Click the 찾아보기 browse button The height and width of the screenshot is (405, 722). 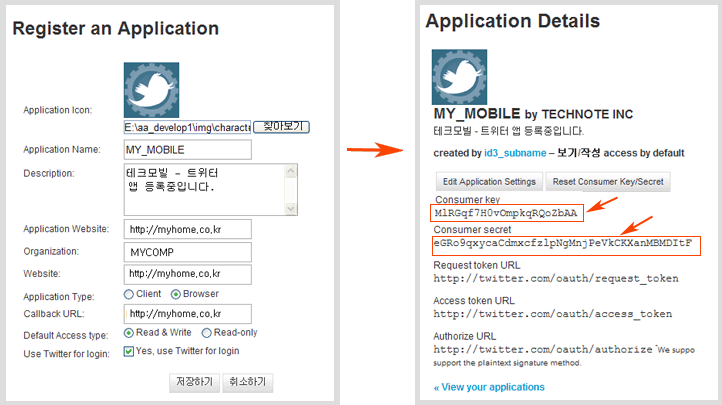[281, 127]
